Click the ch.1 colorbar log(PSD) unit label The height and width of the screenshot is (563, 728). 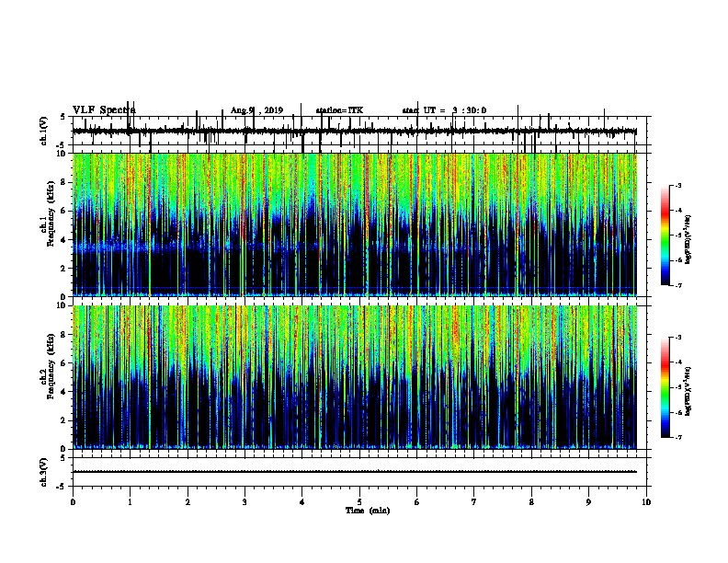click(688, 240)
